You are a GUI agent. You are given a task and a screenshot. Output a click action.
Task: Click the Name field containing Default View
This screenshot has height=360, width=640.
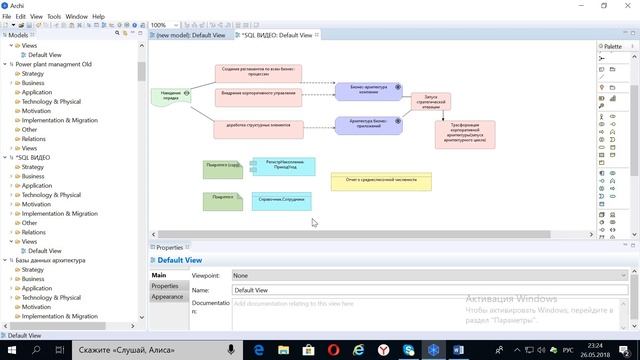tap(430, 290)
